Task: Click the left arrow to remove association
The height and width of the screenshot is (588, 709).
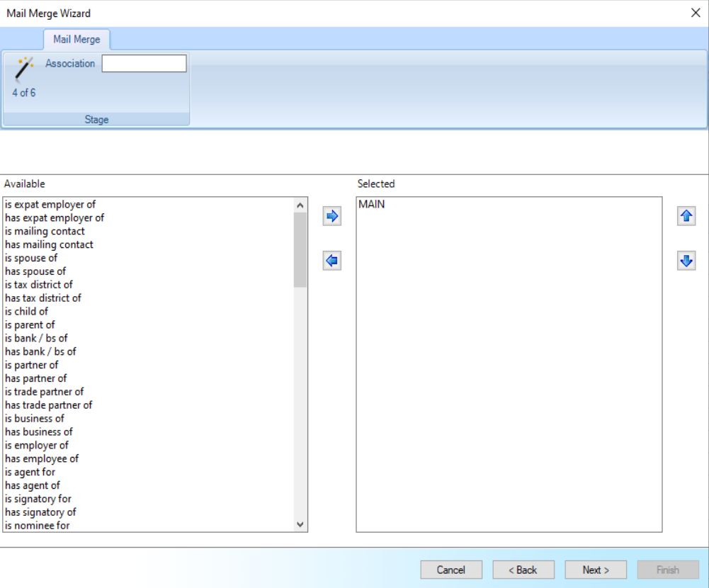Action: 332,261
